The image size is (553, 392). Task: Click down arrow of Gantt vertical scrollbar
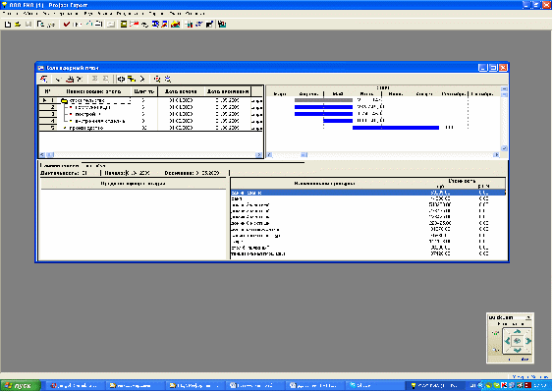[x=504, y=148]
